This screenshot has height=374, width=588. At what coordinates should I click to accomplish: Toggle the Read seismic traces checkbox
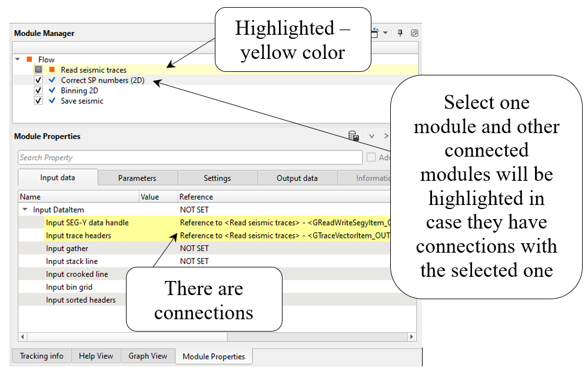(39, 70)
